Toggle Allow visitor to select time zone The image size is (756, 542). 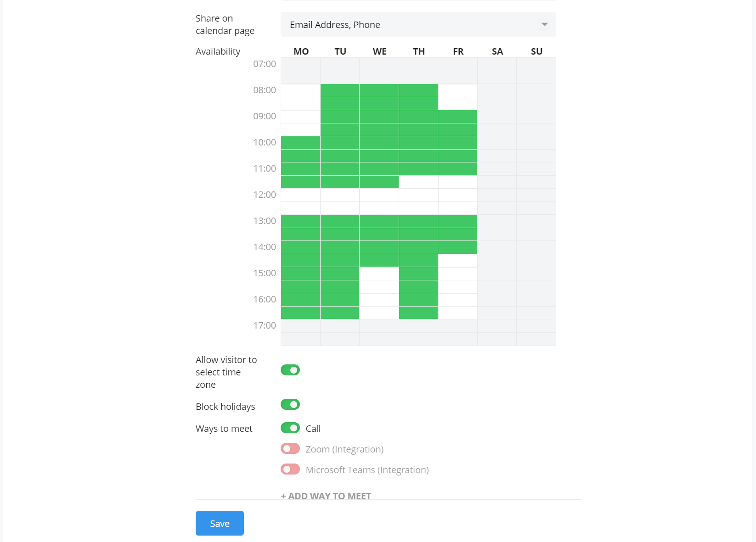pyautogui.click(x=290, y=370)
